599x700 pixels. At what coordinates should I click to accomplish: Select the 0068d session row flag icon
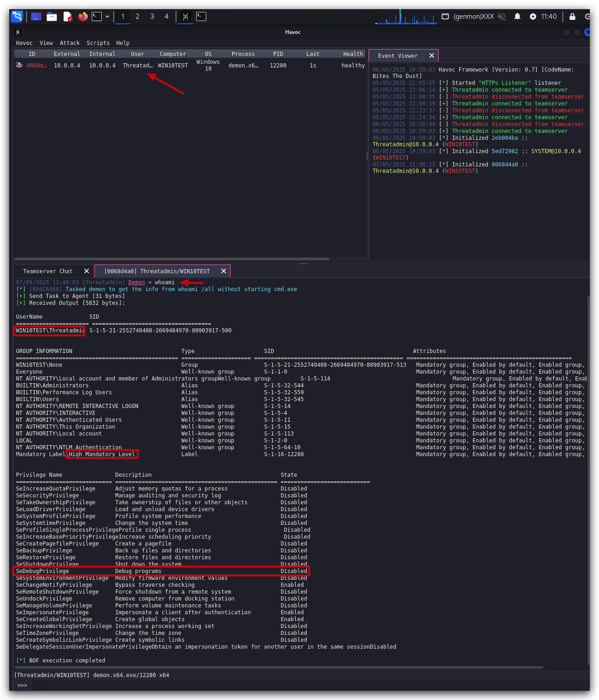(19, 65)
